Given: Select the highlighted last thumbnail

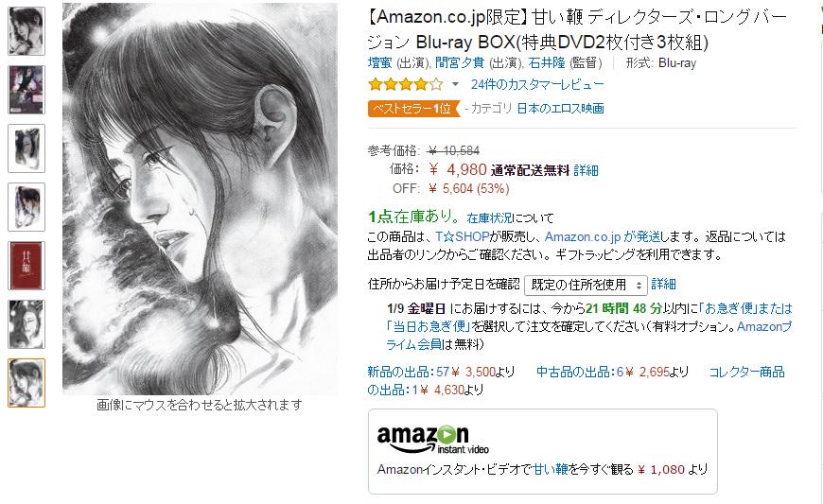Looking at the screenshot, I should (x=26, y=383).
